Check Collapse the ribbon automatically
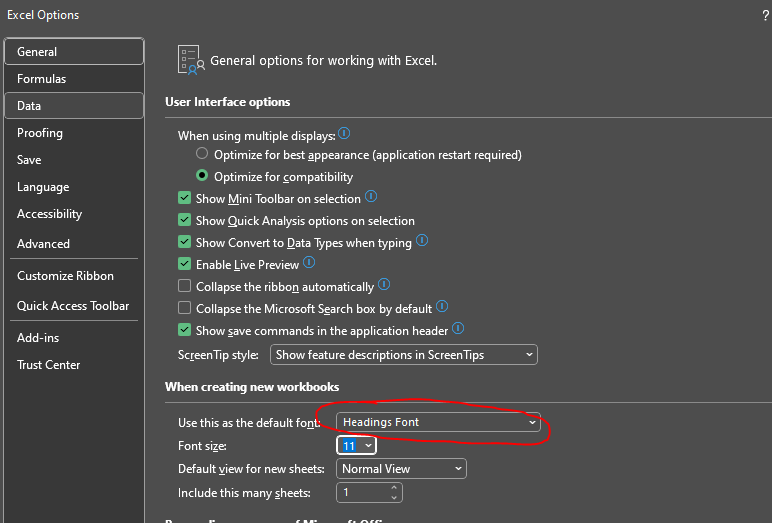Viewport: 772px width, 523px height. tap(184, 286)
